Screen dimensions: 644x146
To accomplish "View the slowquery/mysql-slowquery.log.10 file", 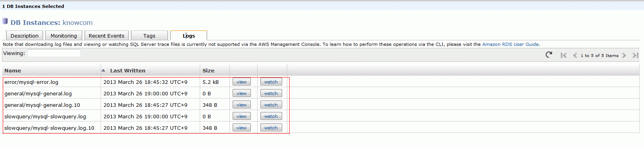I will (x=242, y=128).
